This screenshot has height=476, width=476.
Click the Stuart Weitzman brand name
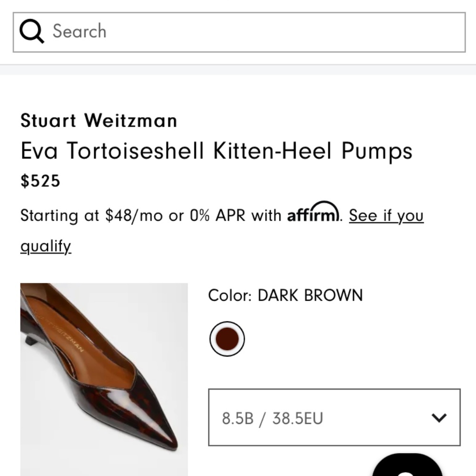(x=98, y=120)
